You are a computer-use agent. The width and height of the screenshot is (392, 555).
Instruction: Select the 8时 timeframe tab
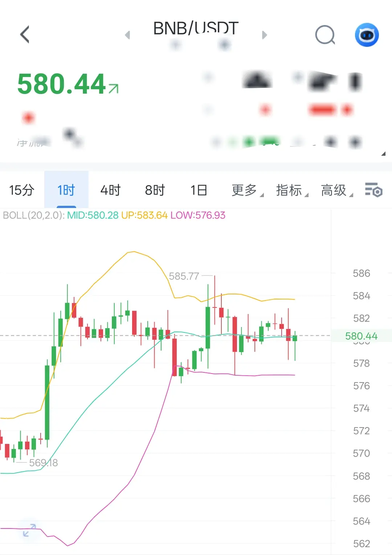tap(155, 190)
